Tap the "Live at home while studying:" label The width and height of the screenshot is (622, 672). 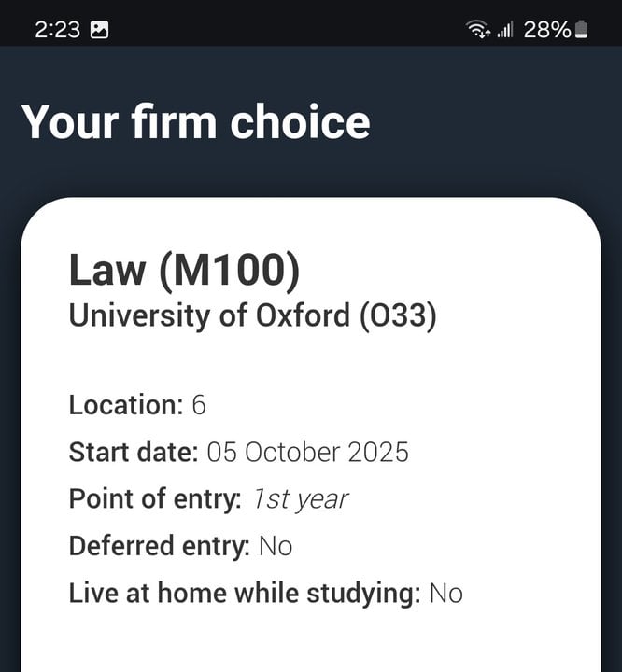pyautogui.click(x=245, y=593)
